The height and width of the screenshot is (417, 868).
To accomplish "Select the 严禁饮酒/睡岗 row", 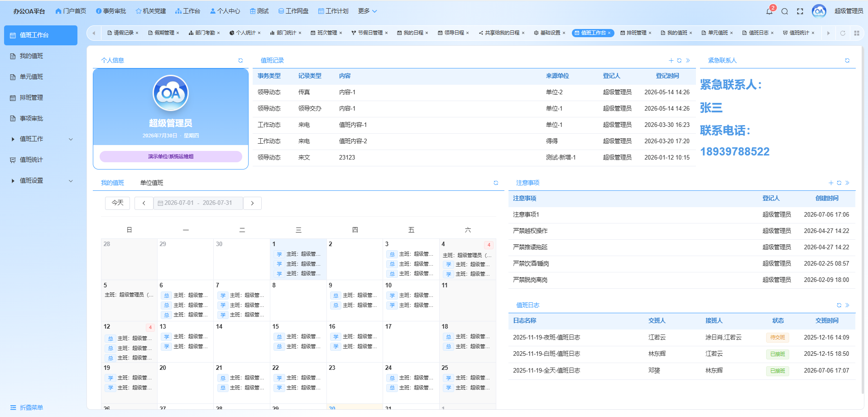I will point(682,264).
